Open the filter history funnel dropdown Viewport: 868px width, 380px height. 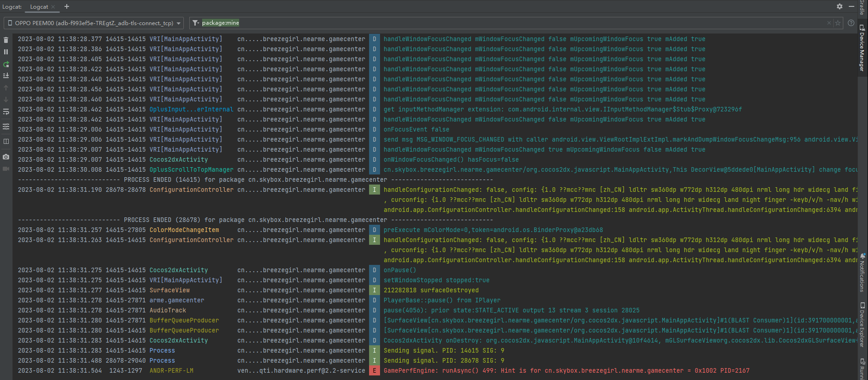pos(196,23)
